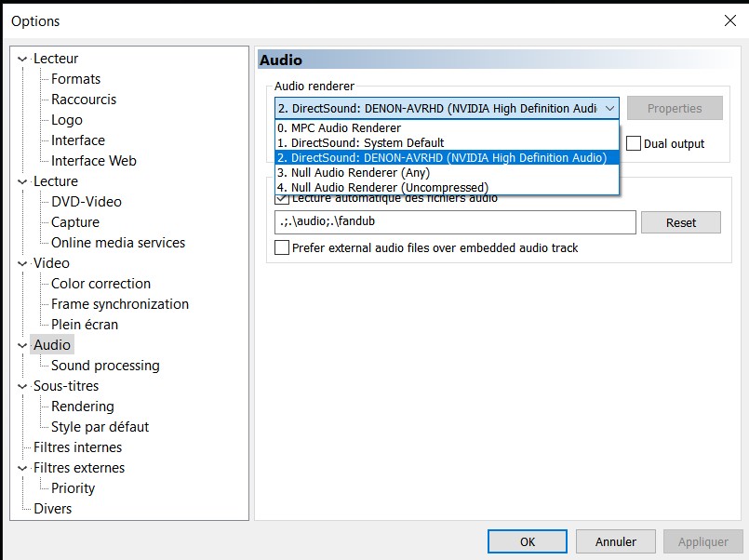
Task: Select Logo in the tree
Action: [x=66, y=120]
